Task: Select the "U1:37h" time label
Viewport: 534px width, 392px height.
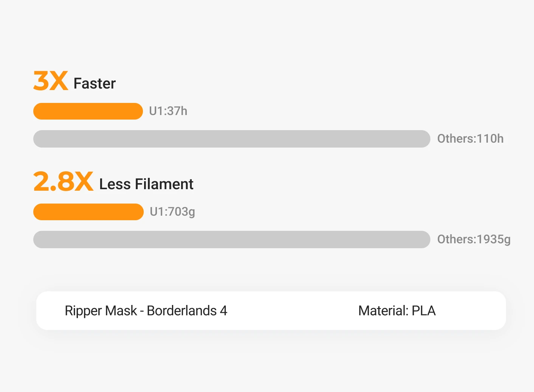Action: point(168,111)
